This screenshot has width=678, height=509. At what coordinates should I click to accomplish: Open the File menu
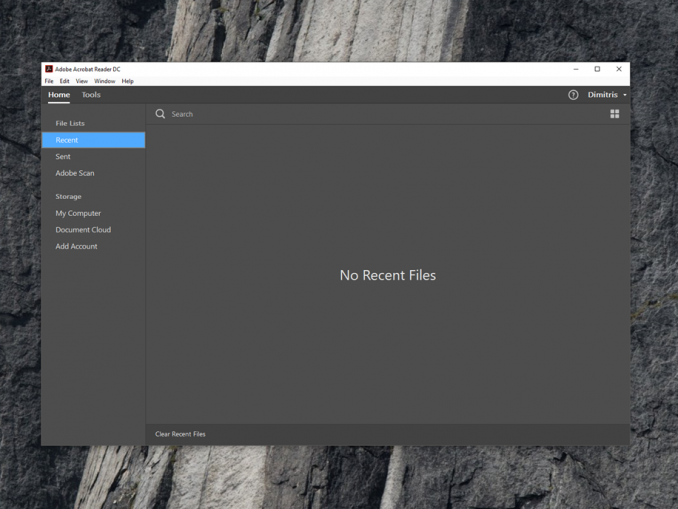tap(49, 81)
